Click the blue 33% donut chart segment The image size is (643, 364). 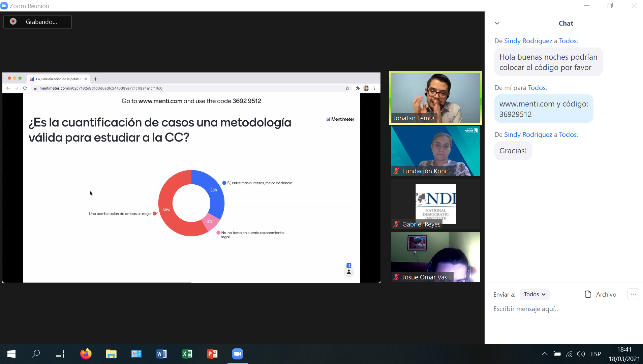(215, 195)
